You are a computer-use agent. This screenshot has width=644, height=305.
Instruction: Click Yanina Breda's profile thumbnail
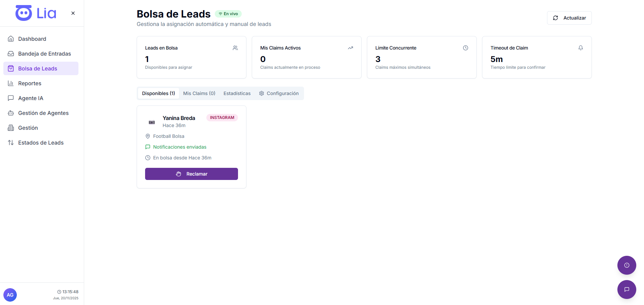click(152, 122)
